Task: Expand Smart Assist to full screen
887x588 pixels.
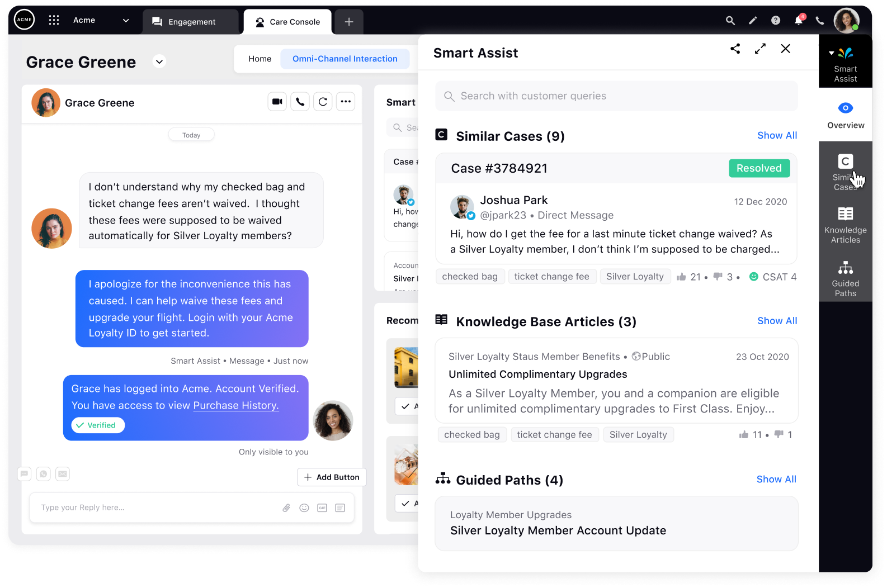Action: [760, 49]
